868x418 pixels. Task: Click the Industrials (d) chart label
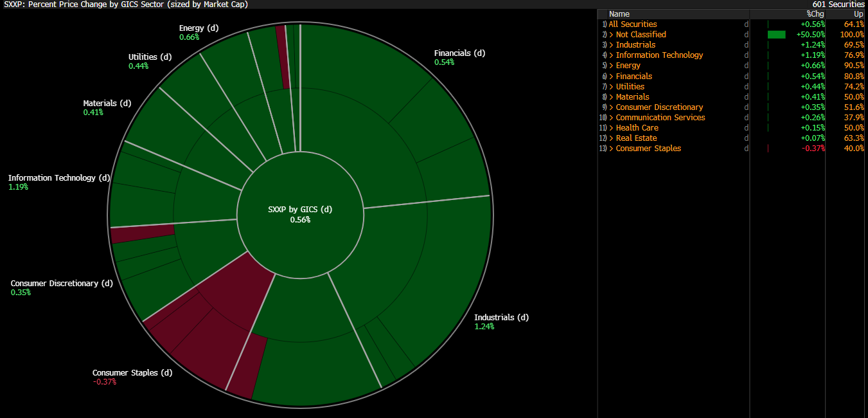tap(501, 317)
